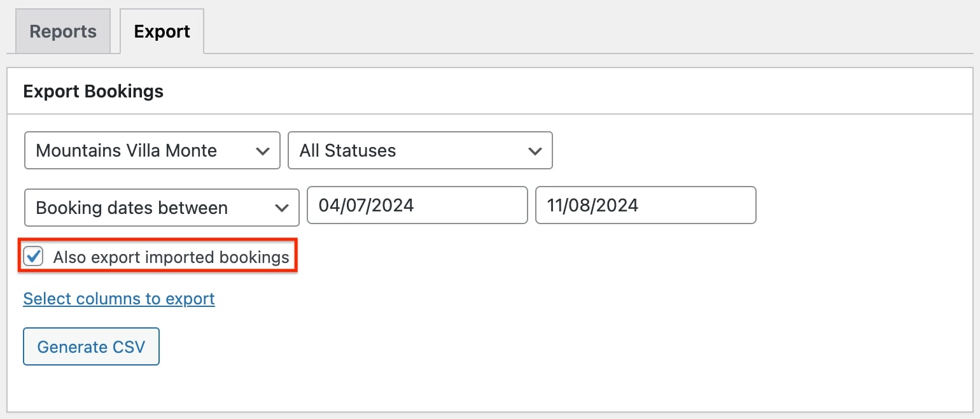Toggle inclusion of imported bookings in export
Screen dimensions: 980x419
pos(33,257)
